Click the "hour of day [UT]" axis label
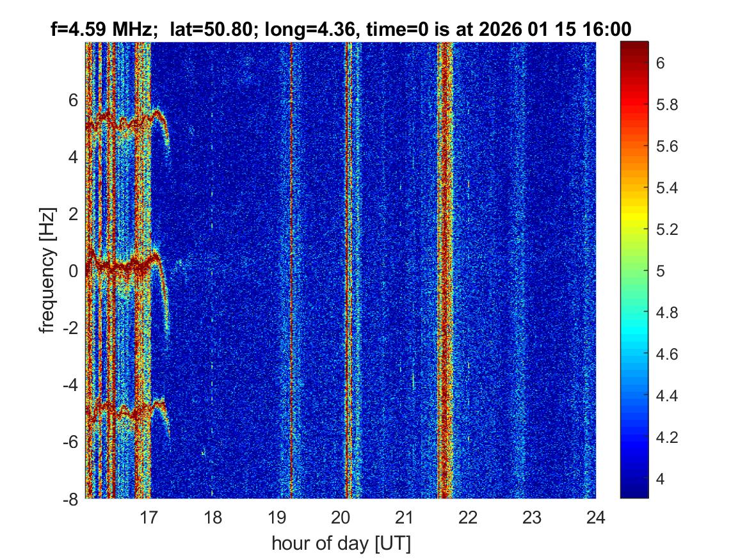This screenshot has height=560, width=747. [341, 543]
